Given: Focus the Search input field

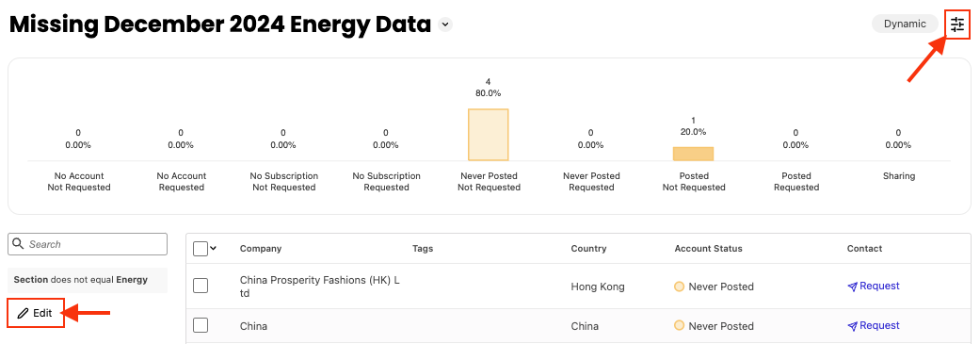Looking at the screenshot, I should [88, 244].
